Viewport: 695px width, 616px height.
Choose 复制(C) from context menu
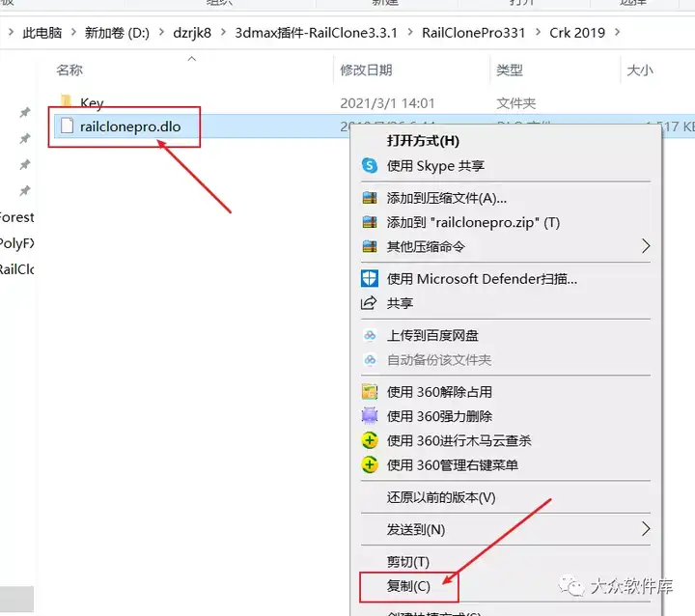[408, 586]
